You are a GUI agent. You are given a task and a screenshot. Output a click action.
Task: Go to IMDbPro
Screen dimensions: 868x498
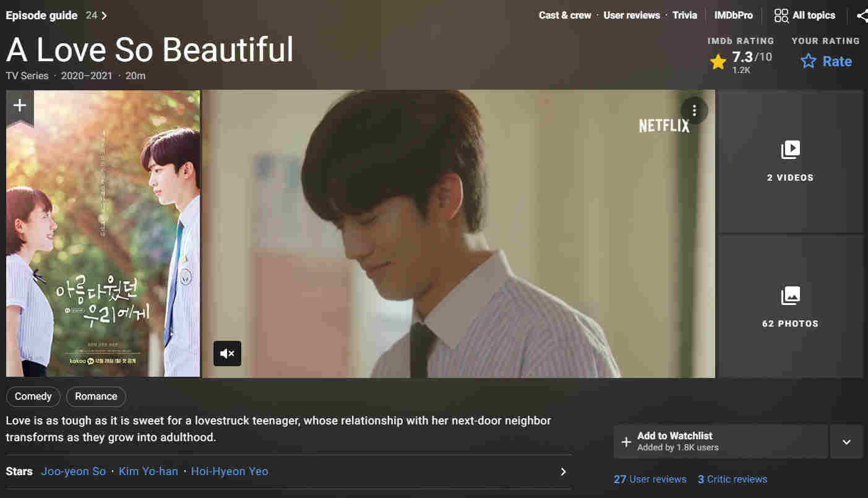[x=733, y=15]
